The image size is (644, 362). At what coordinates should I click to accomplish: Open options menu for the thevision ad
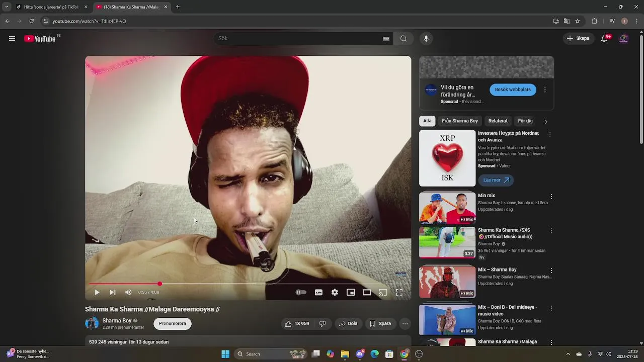click(x=545, y=90)
